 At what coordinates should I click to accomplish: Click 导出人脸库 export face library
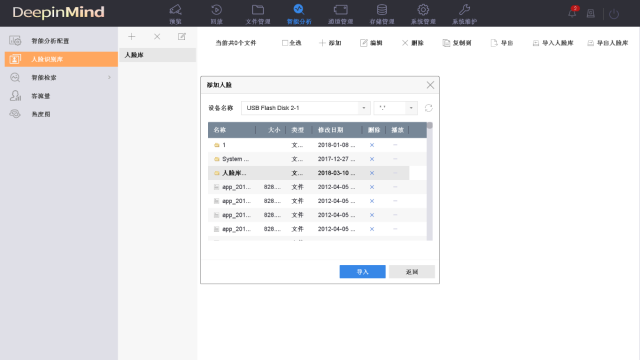(x=607, y=43)
